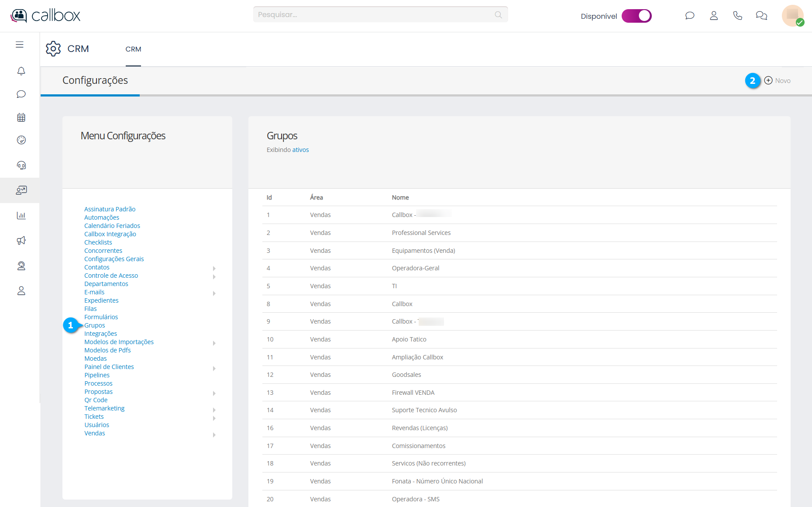Expand the E-mails submenu arrow
This screenshot has width=812, height=507.
tap(214, 293)
